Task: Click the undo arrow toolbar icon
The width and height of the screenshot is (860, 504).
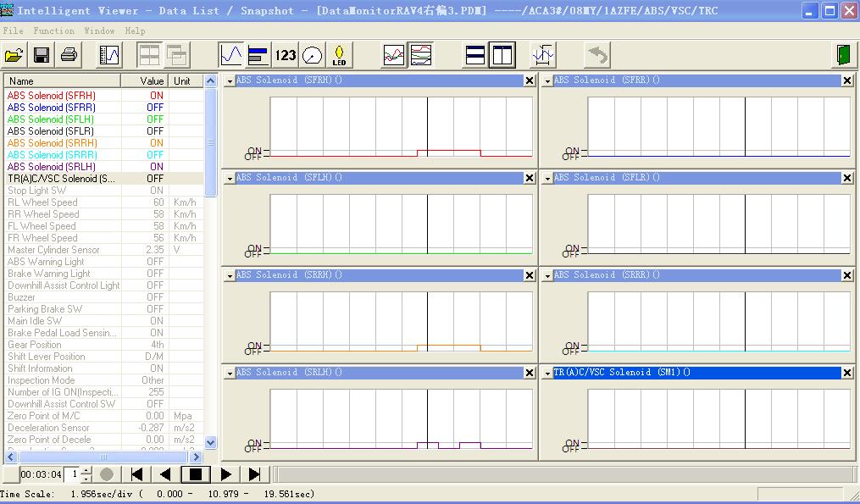Action: (x=598, y=55)
